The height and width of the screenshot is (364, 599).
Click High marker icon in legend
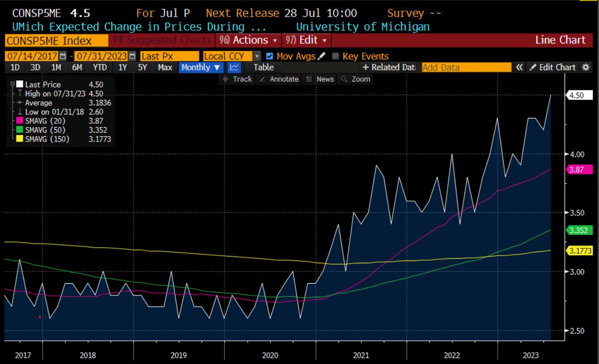19,94
